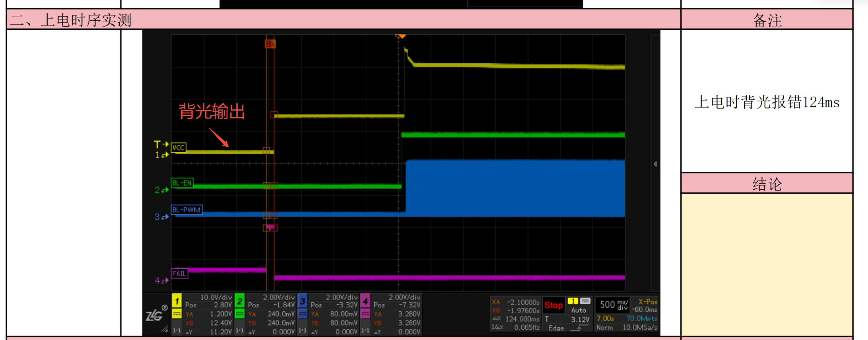This screenshot has width=868, height=340.
Task: Click channel 2 ground level marker
Action: click(162, 190)
